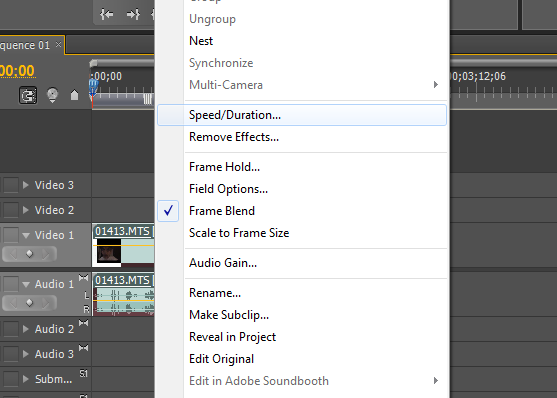Viewport: 557px width, 398px height.
Task: Click the Video 1 track label
Action: coord(54,235)
